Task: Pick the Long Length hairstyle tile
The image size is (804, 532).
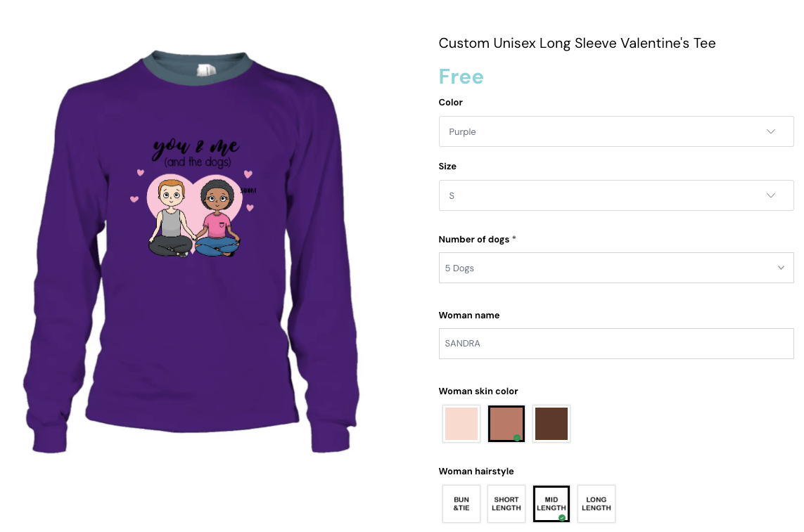Action: pos(596,504)
